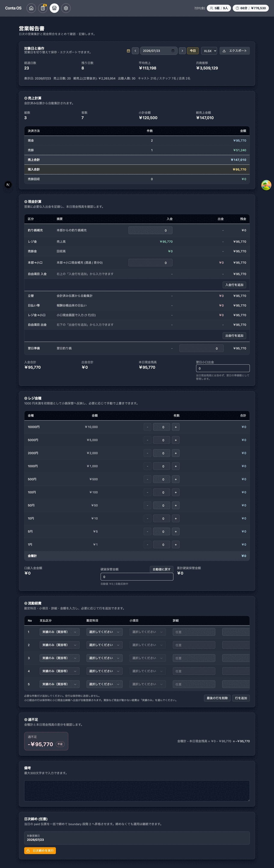
Task: Click the user avatar at the right edge
Action: pos(266,185)
